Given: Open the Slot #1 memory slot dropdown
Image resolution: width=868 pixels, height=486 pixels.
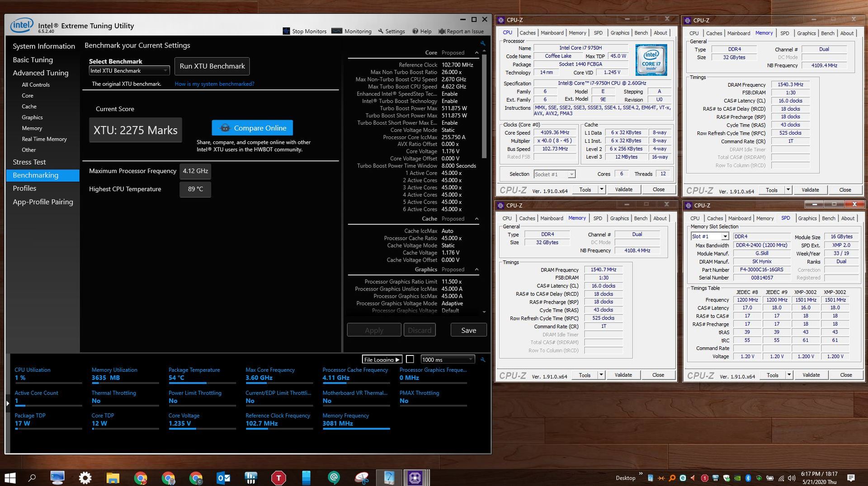Looking at the screenshot, I should (709, 237).
